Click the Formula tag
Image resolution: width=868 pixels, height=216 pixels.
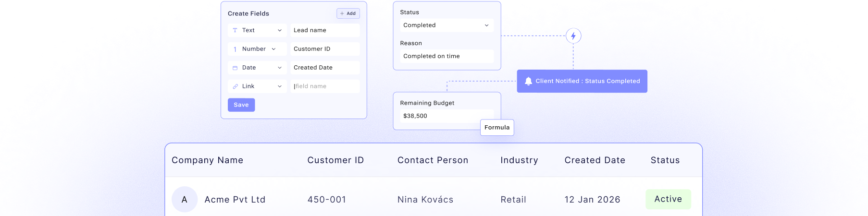[497, 128]
